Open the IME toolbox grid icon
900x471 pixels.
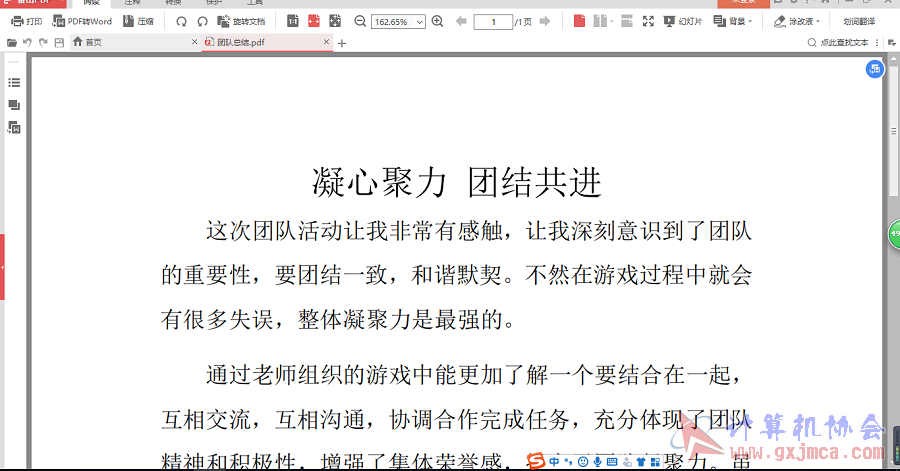coord(655,461)
